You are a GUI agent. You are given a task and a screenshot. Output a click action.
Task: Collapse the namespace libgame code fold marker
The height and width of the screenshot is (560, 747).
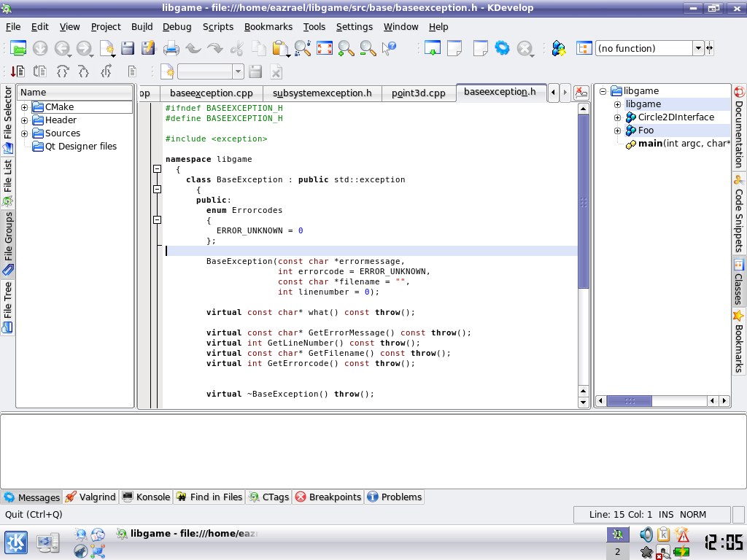click(x=158, y=168)
